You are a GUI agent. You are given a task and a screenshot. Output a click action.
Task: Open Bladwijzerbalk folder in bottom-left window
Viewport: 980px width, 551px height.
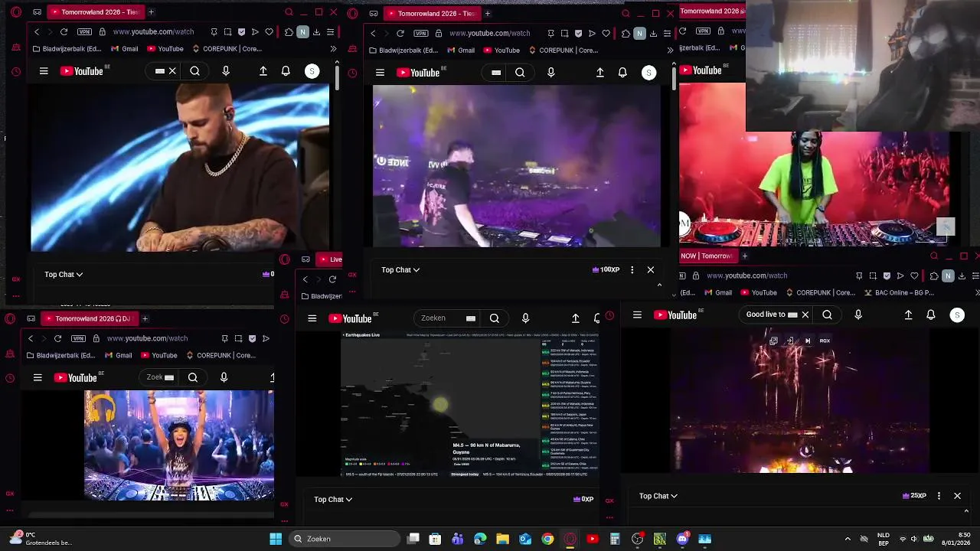[63, 355]
